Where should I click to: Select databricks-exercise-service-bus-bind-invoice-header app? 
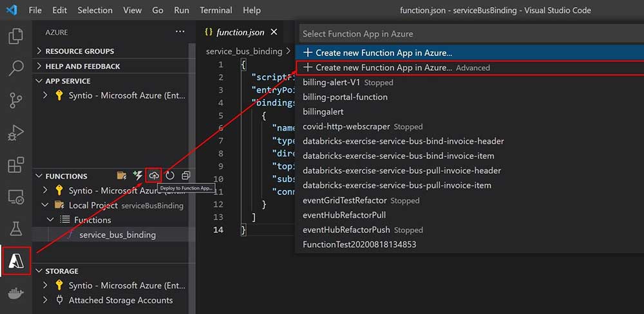tap(469, 141)
